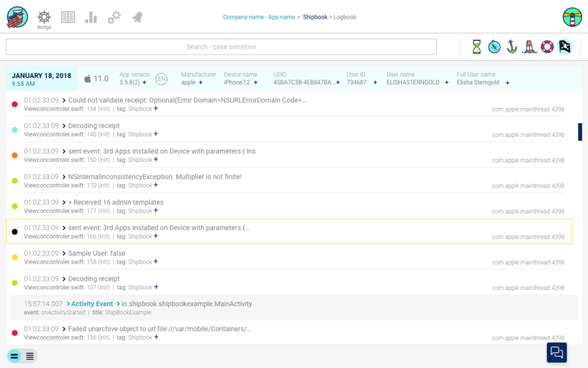Add Full User name Elisha Sterngold plus
The height and width of the screenshot is (368, 588).
(507, 83)
